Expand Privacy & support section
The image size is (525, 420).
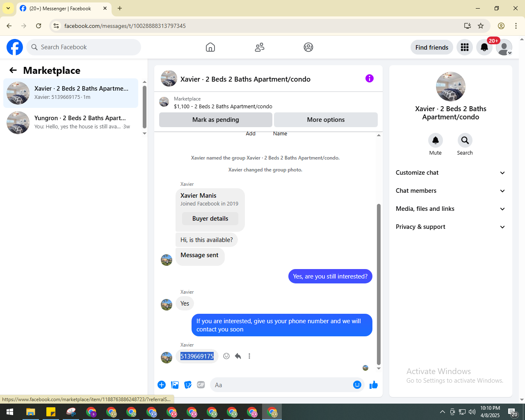[450, 227]
